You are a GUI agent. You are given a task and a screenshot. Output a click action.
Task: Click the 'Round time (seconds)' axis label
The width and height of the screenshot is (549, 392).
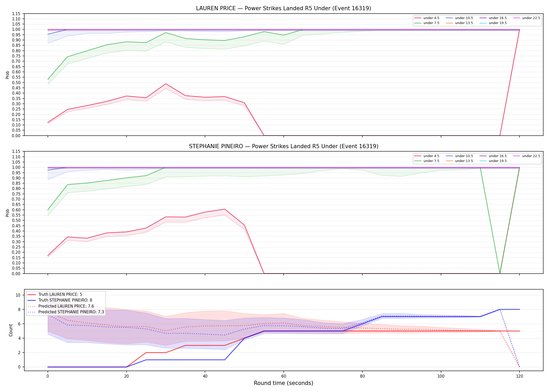pyautogui.click(x=283, y=383)
